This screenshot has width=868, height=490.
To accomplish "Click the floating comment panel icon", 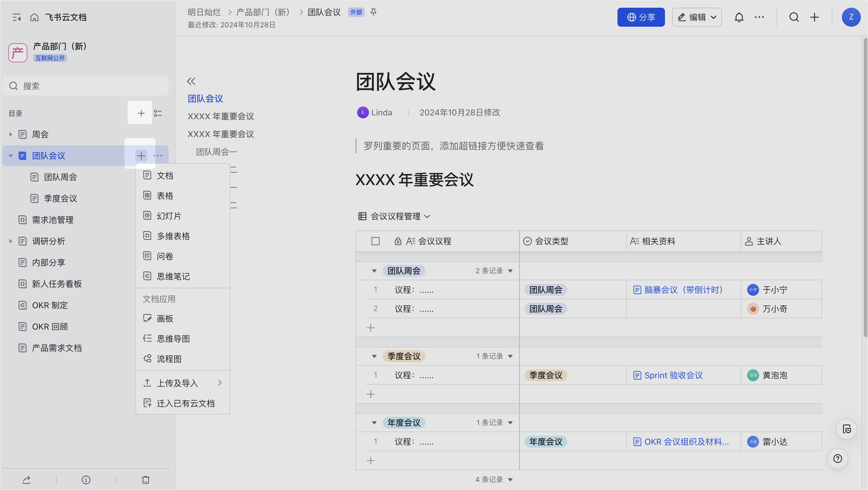I will coord(846,429).
